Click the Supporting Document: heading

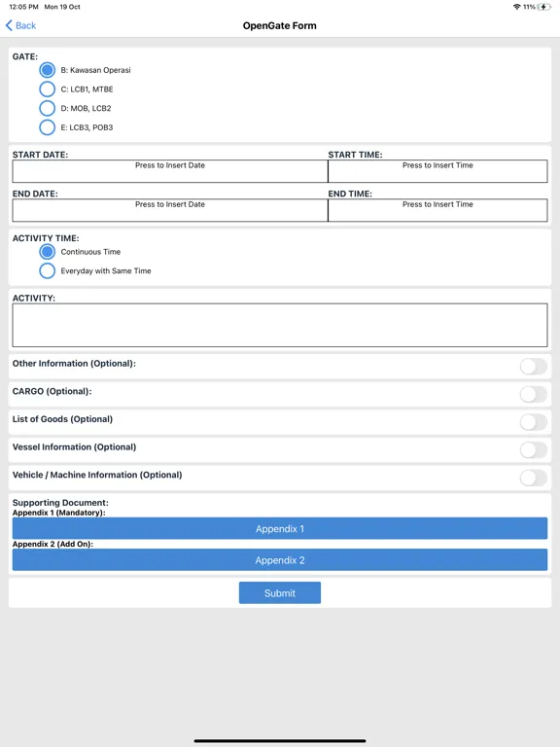pos(60,503)
